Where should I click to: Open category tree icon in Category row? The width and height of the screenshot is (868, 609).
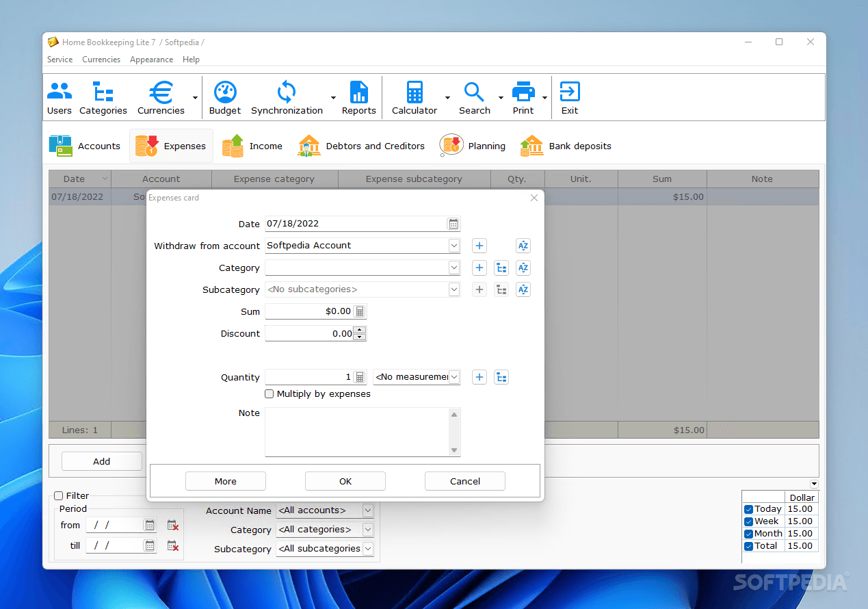501,268
